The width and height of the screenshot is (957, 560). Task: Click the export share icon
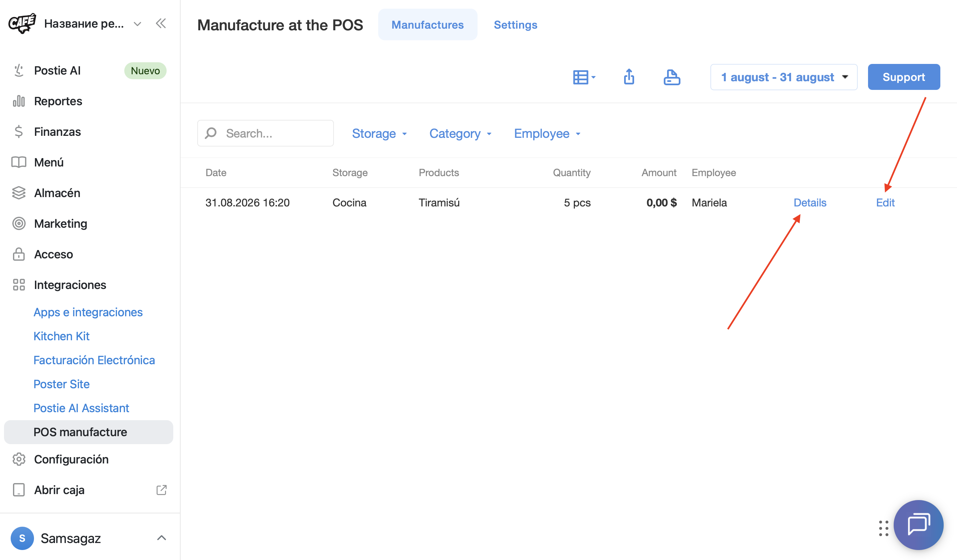coord(629,77)
